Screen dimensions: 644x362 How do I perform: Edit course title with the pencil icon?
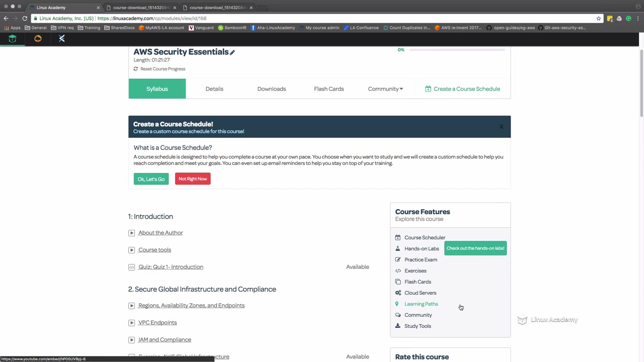(x=232, y=52)
